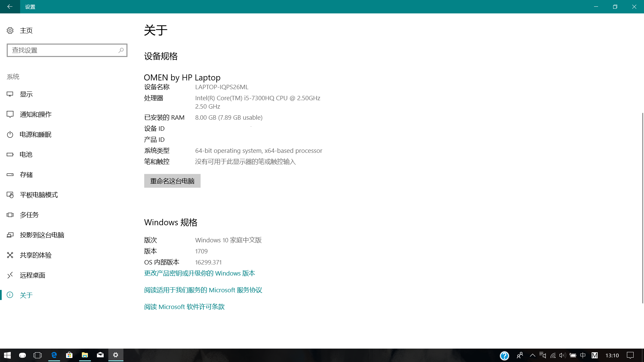Open the Mail app from the taskbar

(x=100, y=355)
